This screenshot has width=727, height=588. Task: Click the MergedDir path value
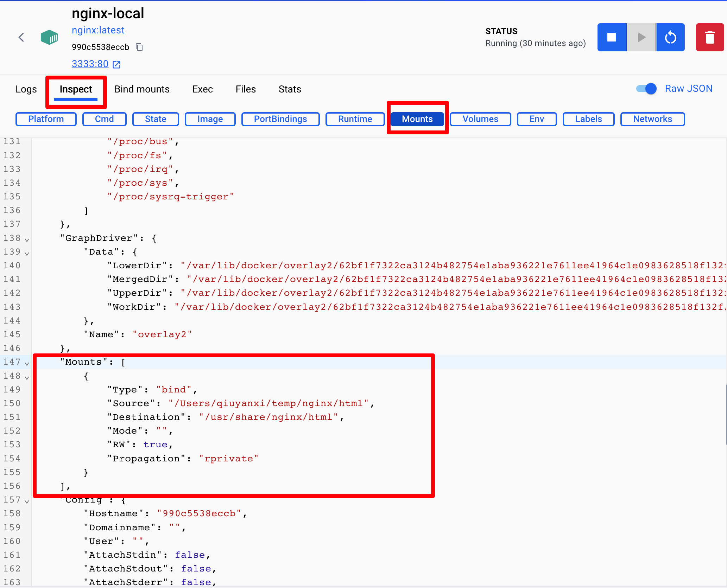click(x=456, y=279)
